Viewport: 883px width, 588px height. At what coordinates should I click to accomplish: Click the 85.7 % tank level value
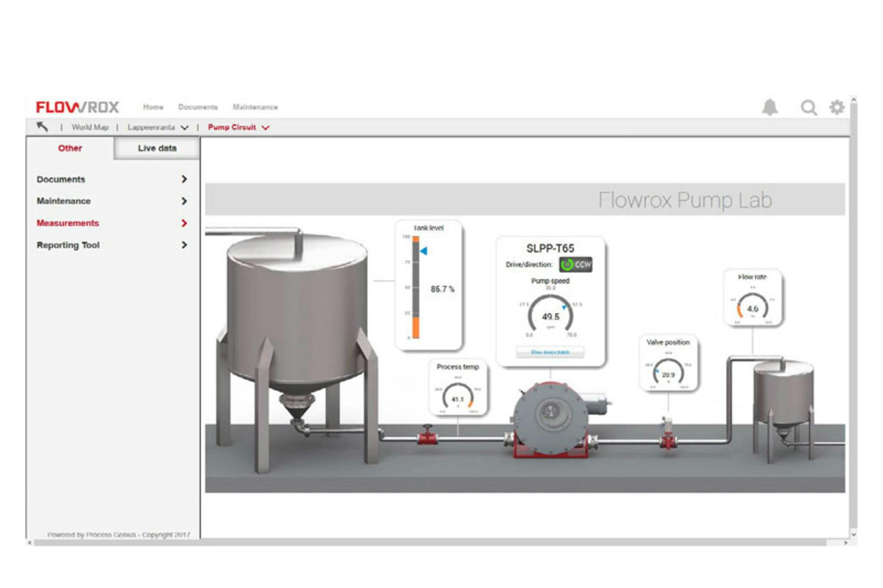[442, 289]
